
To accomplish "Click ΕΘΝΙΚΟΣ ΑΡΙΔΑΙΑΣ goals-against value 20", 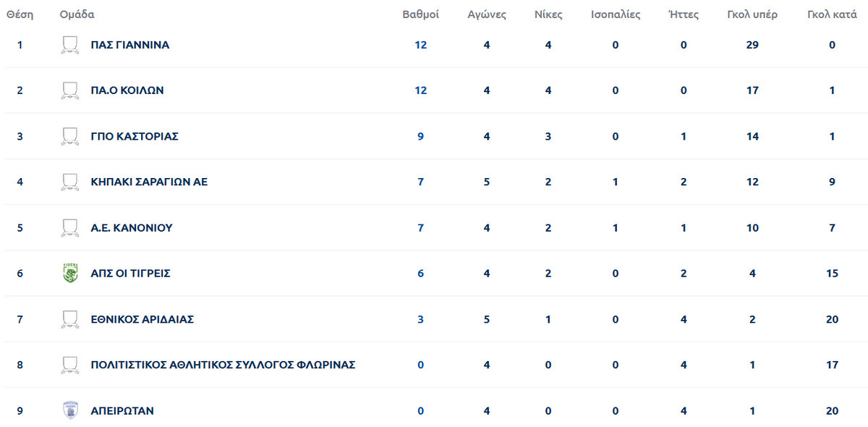I will tap(832, 319).
